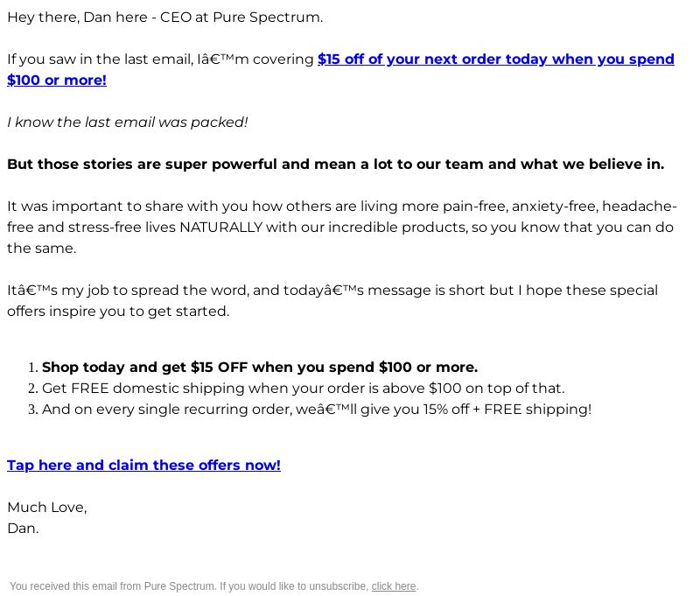This screenshot has height=596, width=700.
Task: Click the '$100 or more!' underlined link text
Action: [x=57, y=80]
